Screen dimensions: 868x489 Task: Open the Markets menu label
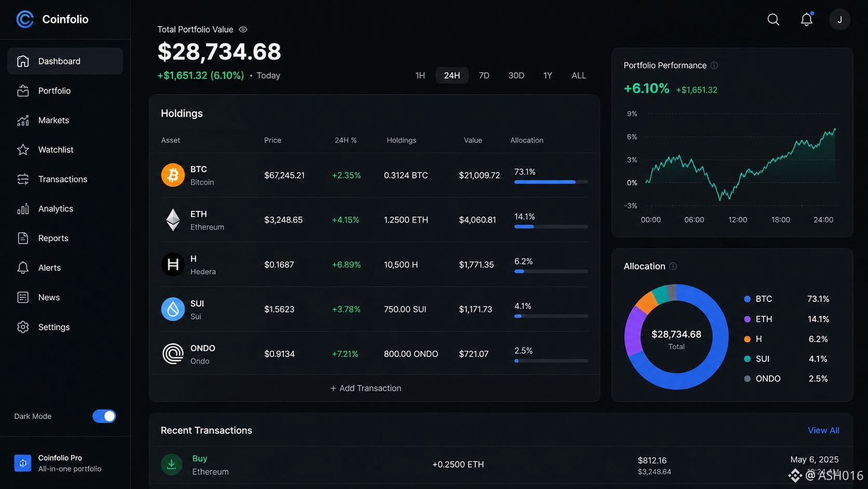tap(53, 120)
